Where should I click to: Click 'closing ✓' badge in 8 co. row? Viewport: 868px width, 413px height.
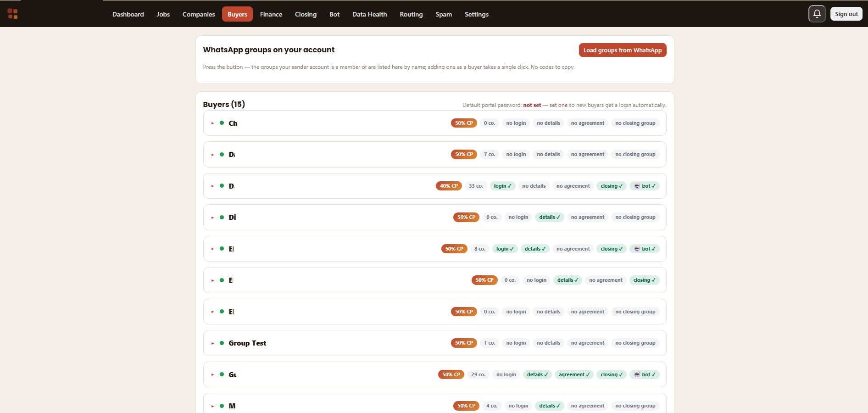pos(612,249)
